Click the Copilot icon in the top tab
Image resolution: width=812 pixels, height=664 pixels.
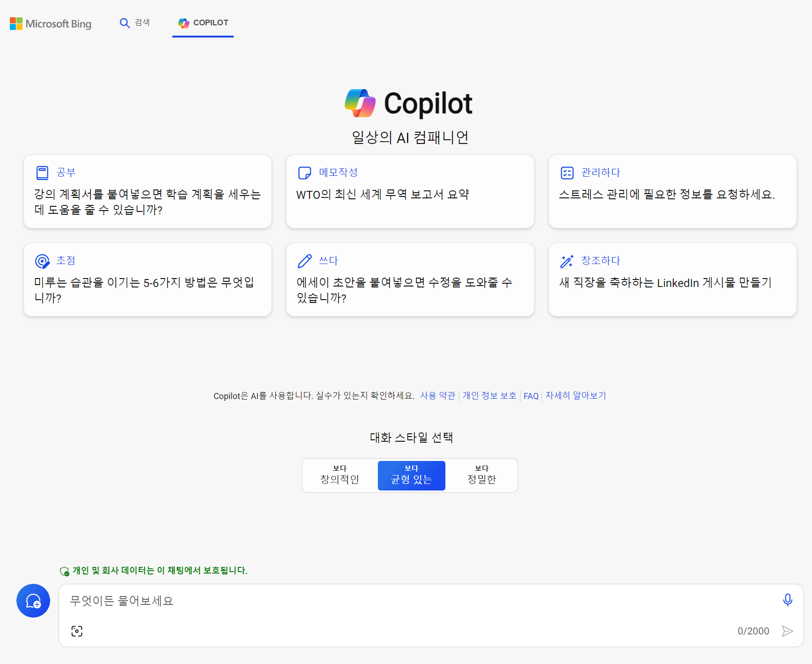pos(183,23)
